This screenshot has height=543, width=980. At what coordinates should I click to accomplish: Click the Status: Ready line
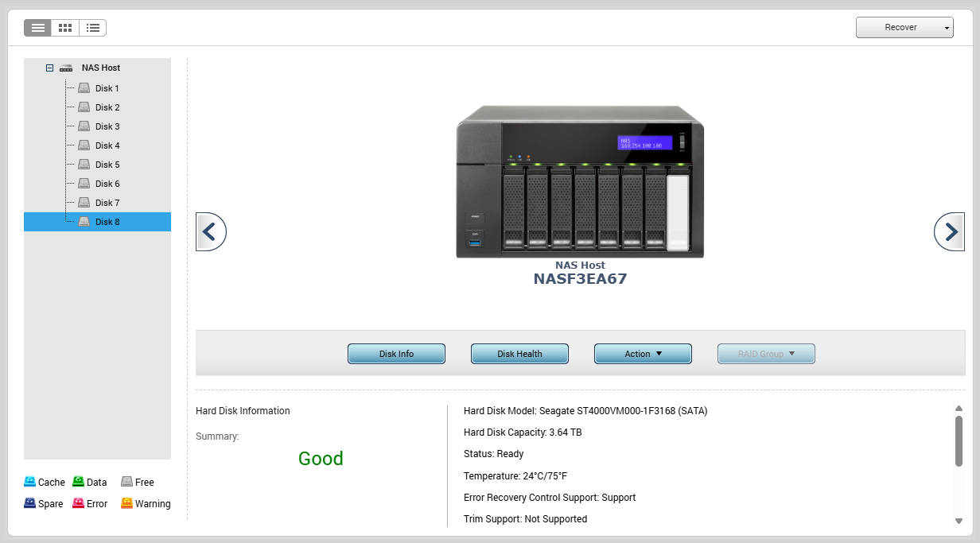coord(494,454)
